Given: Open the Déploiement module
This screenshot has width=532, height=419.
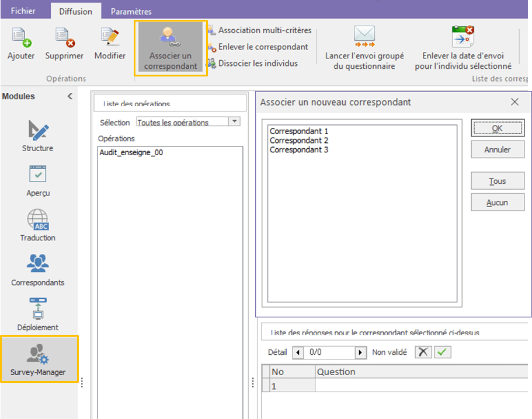Looking at the screenshot, I should coord(37,314).
